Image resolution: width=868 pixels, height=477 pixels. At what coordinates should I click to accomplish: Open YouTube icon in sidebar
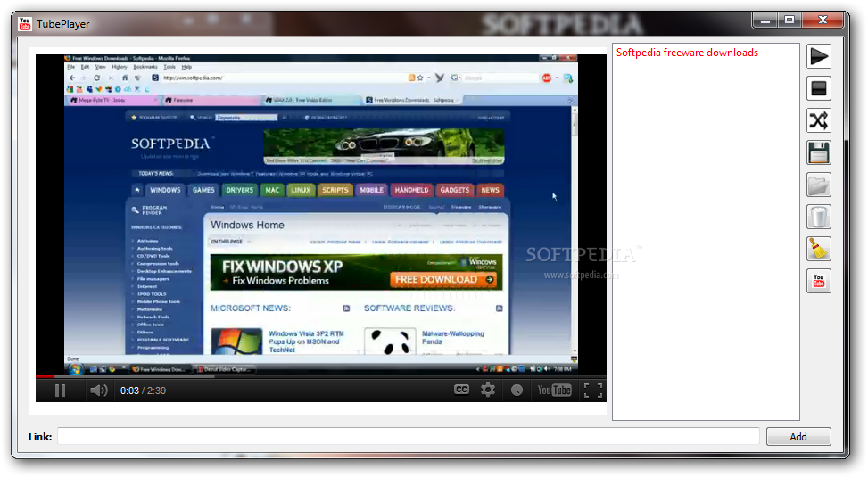click(x=819, y=281)
